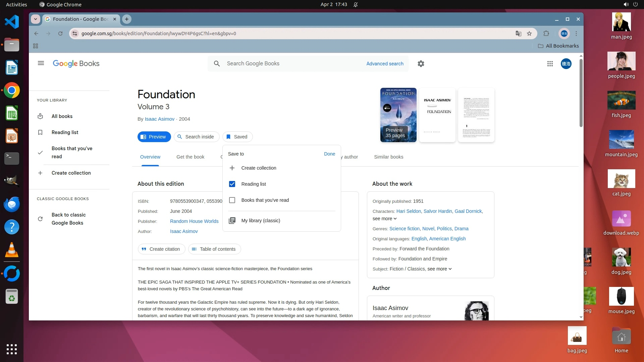Image resolution: width=644 pixels, height=362 pixels.
Task: Expand Characters with see more
Action: pos(384,219)
